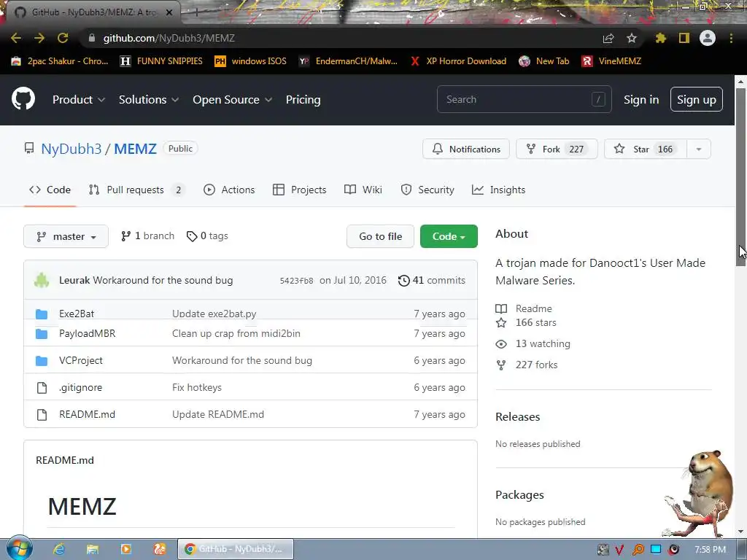Open the XP Horror Download bookmark
The width and height of the screenshot is (747, 560).
click(458, 61)
